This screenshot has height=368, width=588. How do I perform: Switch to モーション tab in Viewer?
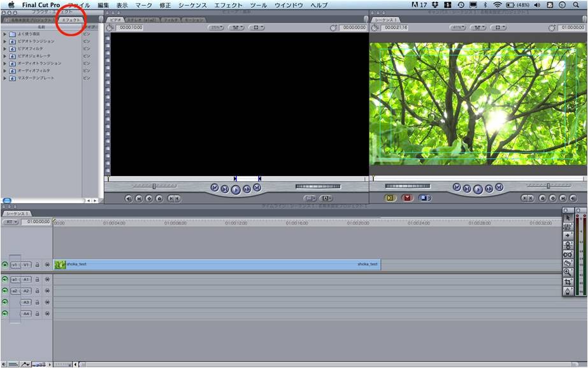pyautogui.click(x=194, y=20)
